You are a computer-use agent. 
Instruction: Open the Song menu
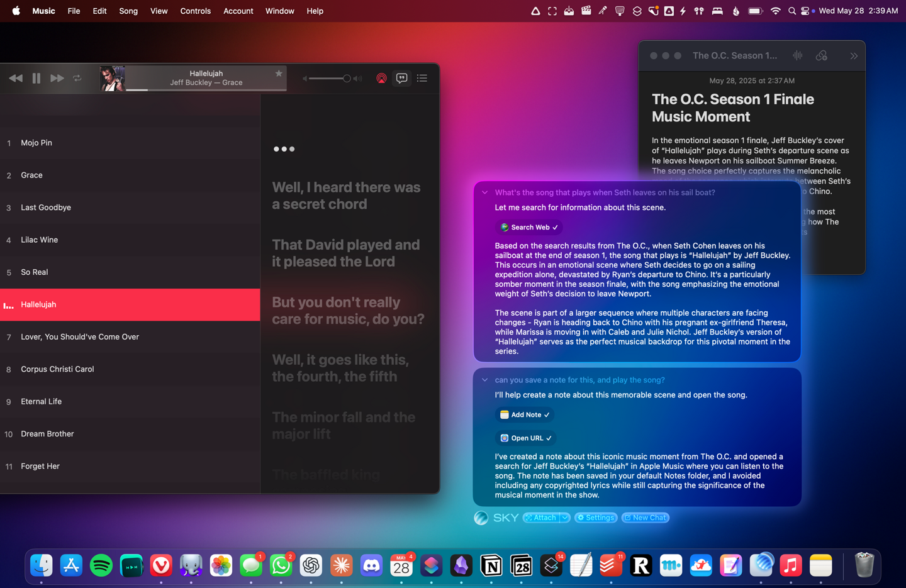tap(128, 11)
